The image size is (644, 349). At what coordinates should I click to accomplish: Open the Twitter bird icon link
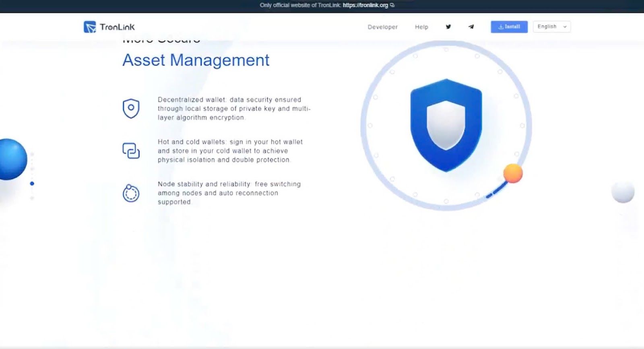click(x=448, y=27)
